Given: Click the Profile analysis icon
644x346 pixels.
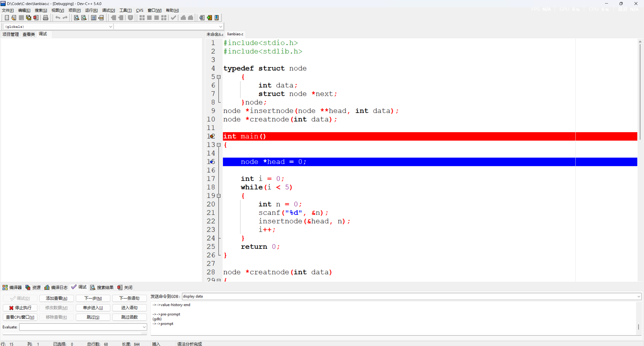Looking at the screenshot, I should (x=183, y=18).
